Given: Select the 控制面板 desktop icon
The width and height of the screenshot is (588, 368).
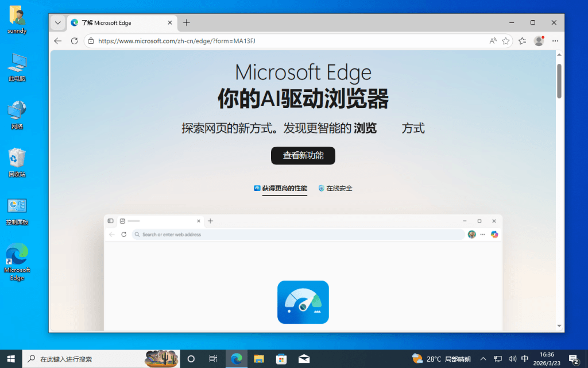Looking at the screenshot, I should [17, 212].
